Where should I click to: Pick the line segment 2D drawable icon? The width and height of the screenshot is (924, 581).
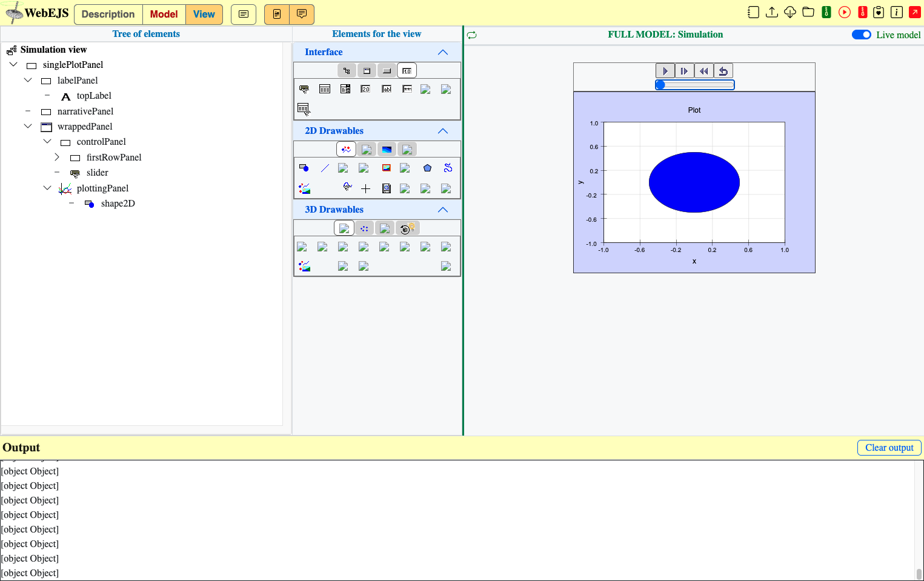(x=325, y=168)
